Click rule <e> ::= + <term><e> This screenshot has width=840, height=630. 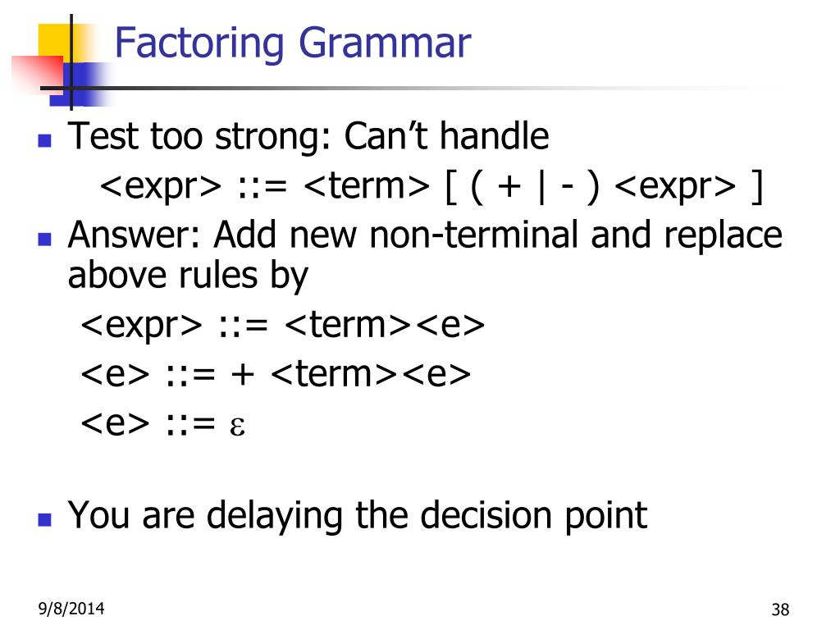[276, 374]
